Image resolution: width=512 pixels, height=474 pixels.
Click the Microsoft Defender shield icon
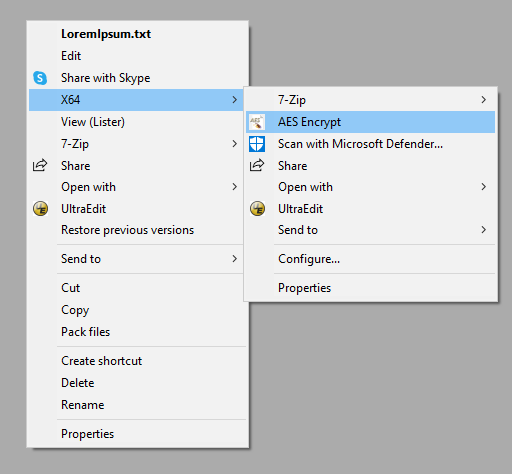pyautogui.click(x=257, y=144)
